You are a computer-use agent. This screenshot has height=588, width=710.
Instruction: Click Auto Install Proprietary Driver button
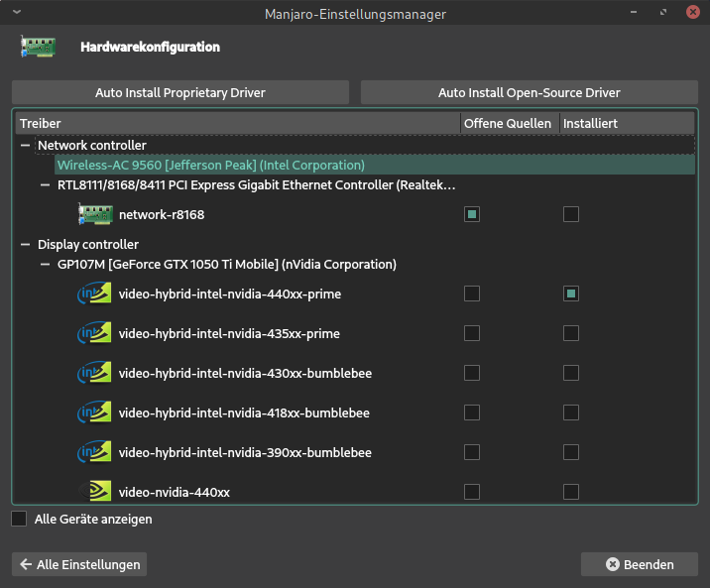pyautogui.click(x=180, y=92)
